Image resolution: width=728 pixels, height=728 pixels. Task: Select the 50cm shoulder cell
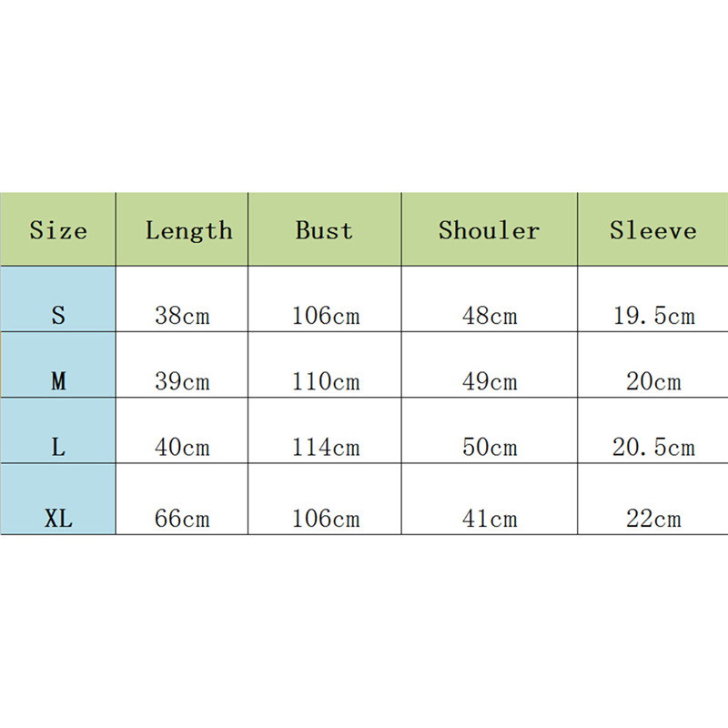[490, 447]
